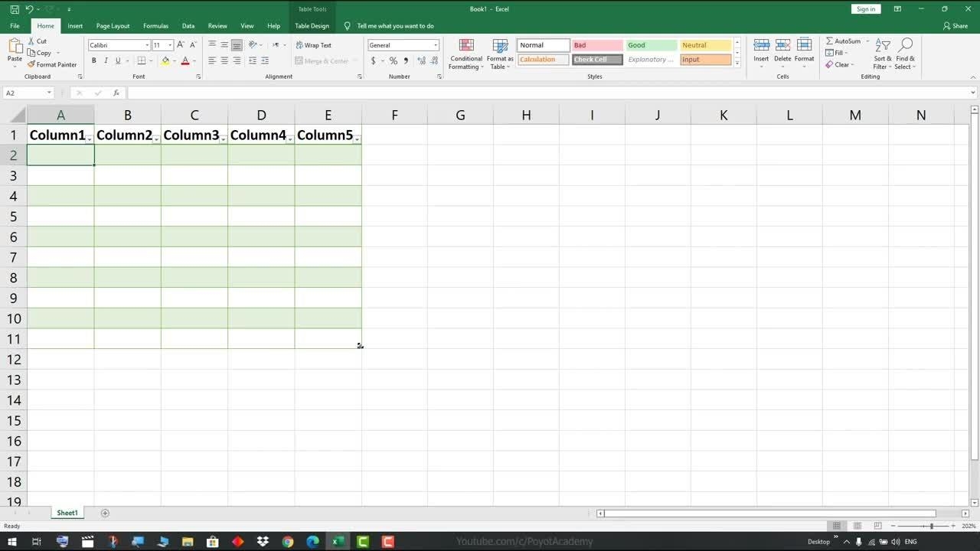Toggle Italic formatting
The height and width of the screenshot is (551, 980).
[106, 61]
